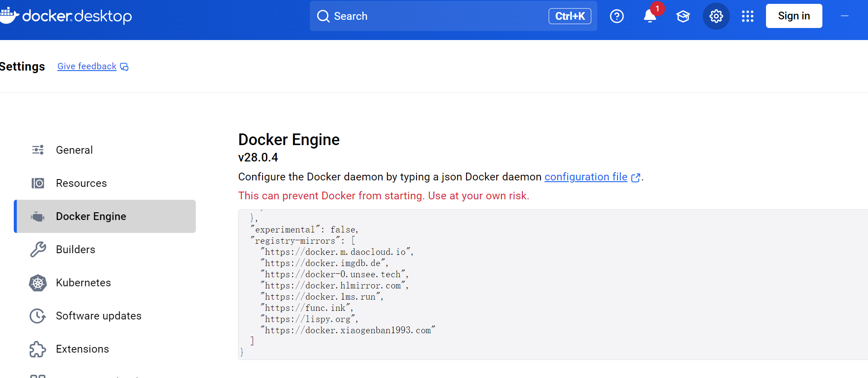Open the Learning Center graduation cap icon
Viewport: 868px width, 378px height.
(x=683, y=16)
